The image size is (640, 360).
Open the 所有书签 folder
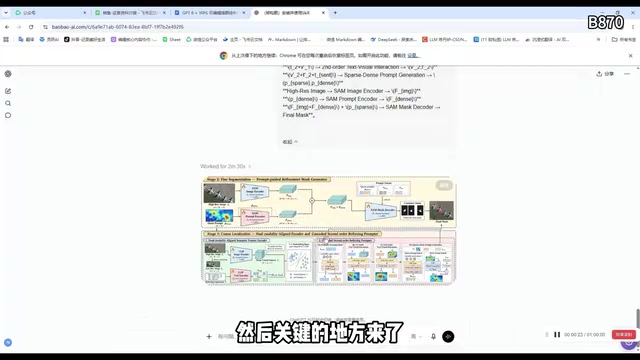pyautogui.click(x=624, y=40)
